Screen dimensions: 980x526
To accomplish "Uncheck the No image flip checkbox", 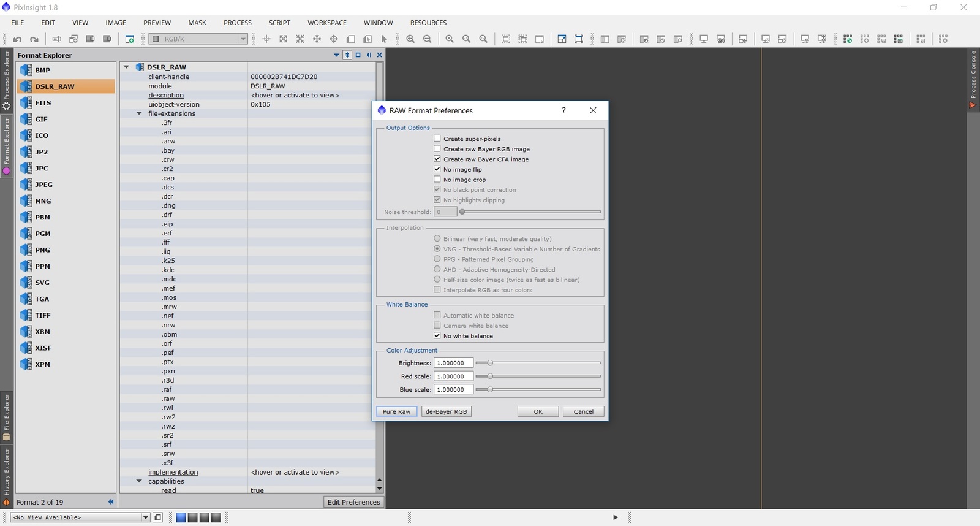I will click(x=437, y=169).
